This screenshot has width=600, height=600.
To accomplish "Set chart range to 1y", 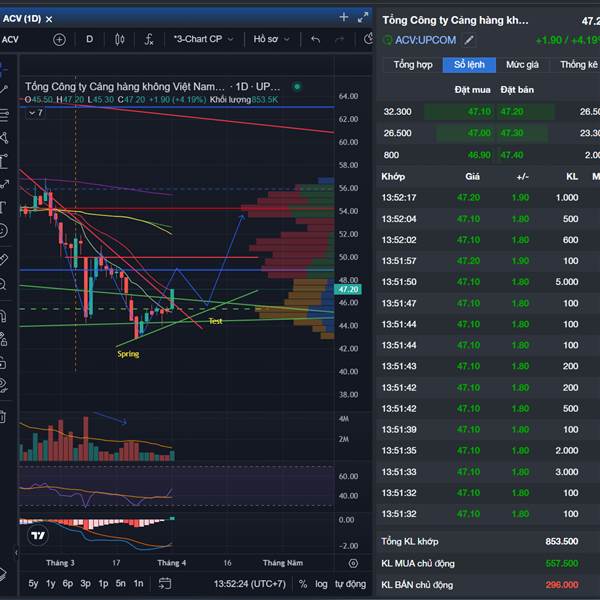I will (51, 584).
